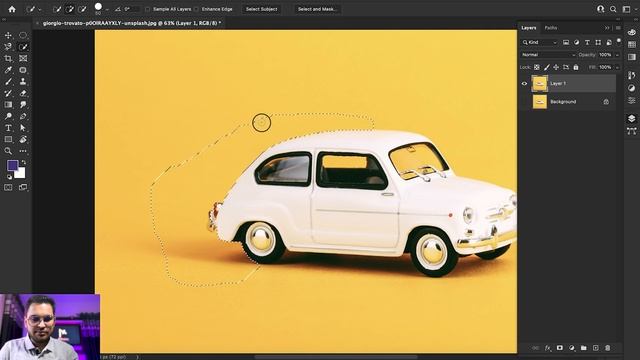Screen dimensions: 640x360
Task: Select the Zoom tool
Action: coord(8,151)
